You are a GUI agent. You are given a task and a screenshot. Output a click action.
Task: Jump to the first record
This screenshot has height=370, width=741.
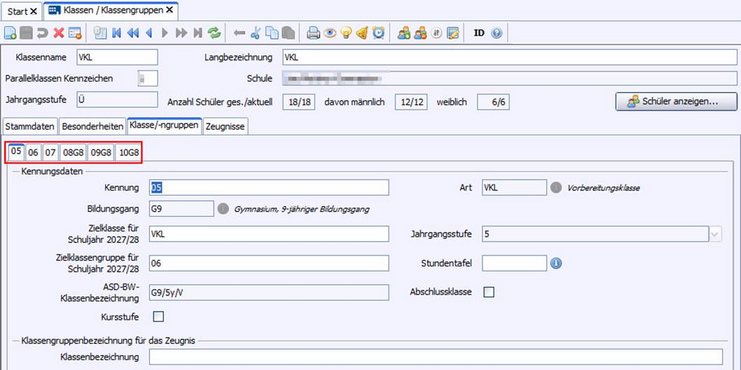(116, 33)
